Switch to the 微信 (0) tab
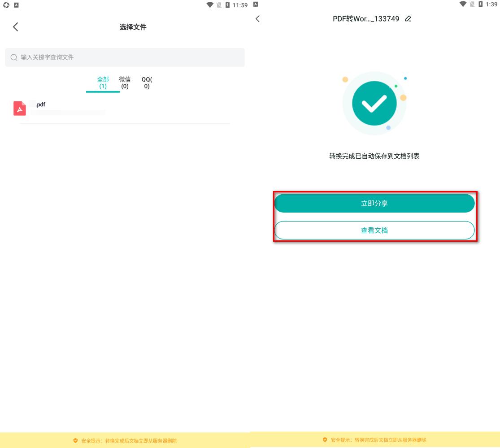500x448 pixels. point(125,83)
